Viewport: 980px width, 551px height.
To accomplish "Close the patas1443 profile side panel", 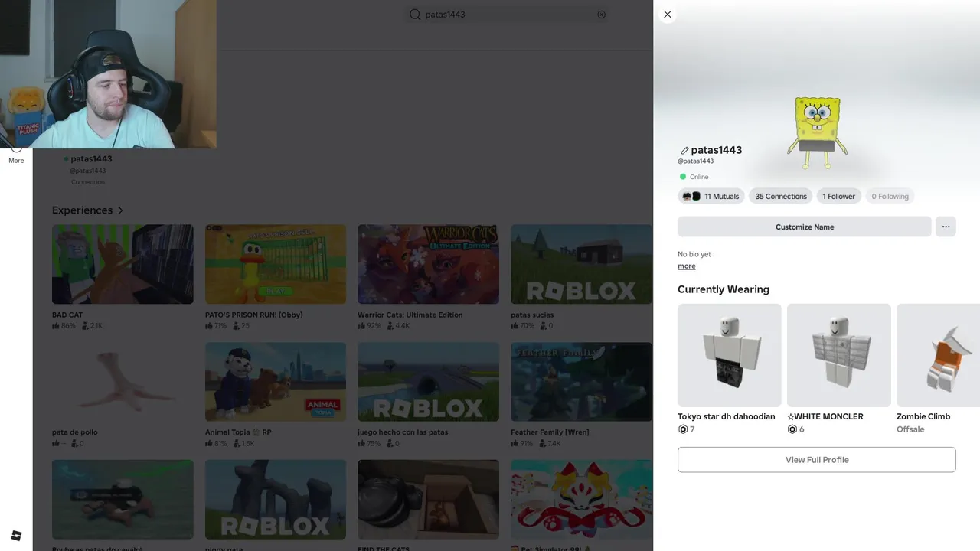I will click(668, 15).
